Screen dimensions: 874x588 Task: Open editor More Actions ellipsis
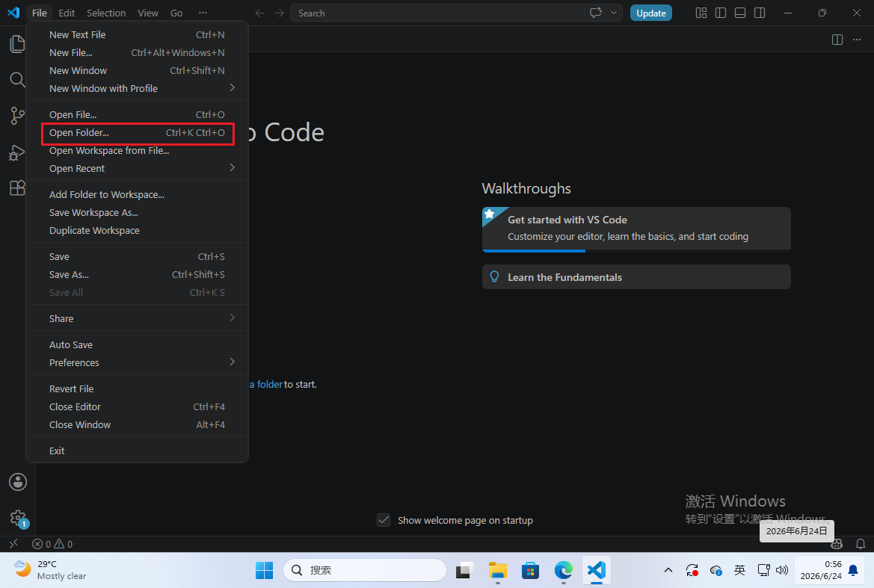click(x=857, y=40)
